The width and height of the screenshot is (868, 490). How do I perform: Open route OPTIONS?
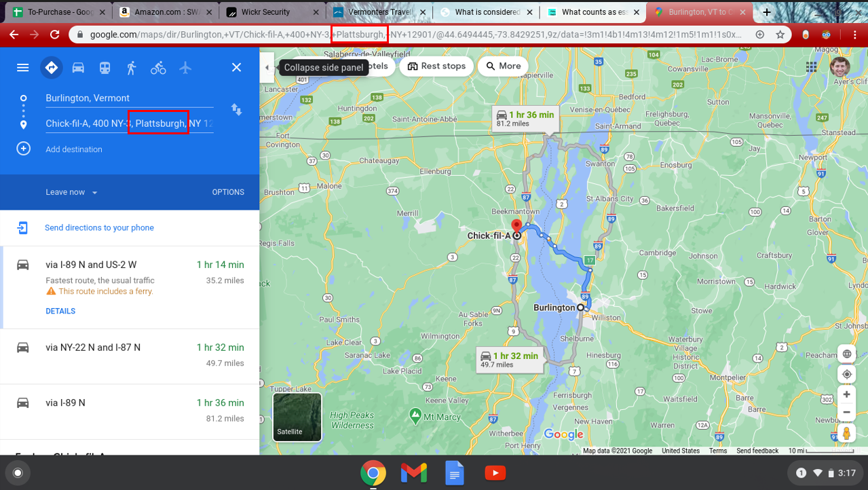click(x=228, y=192)
